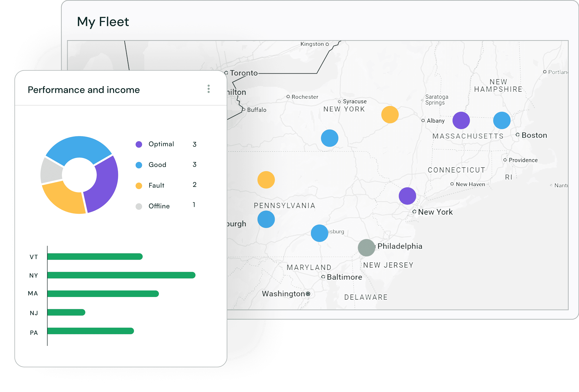This screenshot has height=392, width=579.
Task: Click the orange fault marker near Syracuse
Action: 390,115
